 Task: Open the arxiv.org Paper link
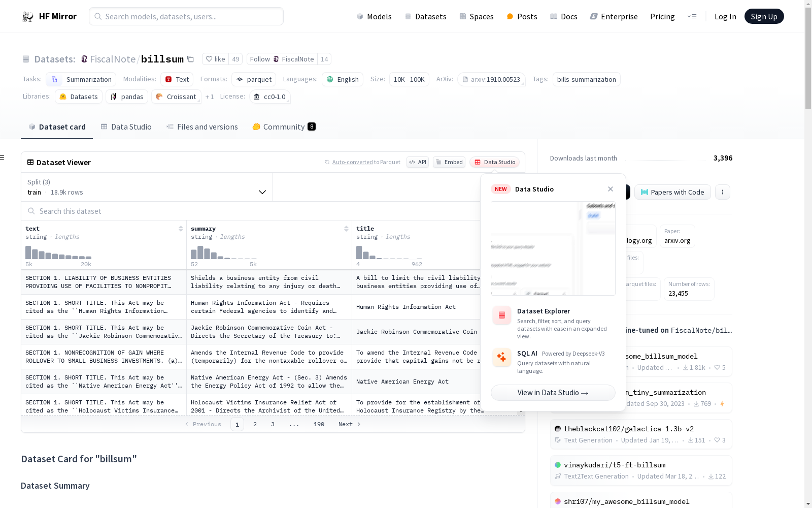[677, 236]
